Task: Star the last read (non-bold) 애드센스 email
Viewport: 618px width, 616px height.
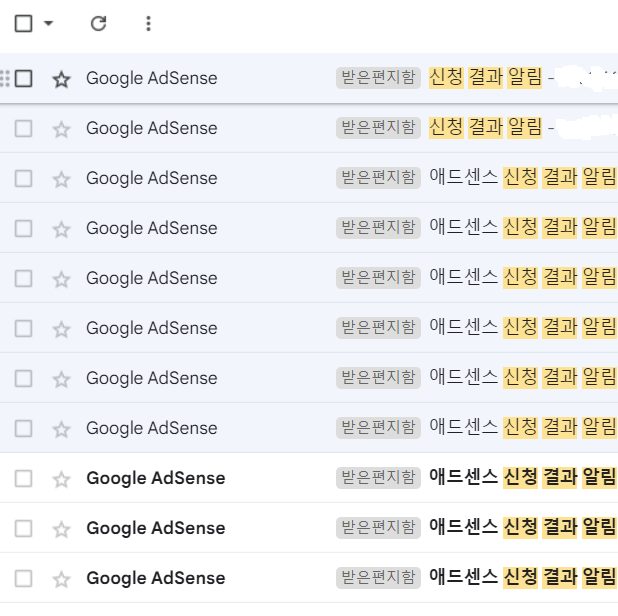Action: (61, 429)
